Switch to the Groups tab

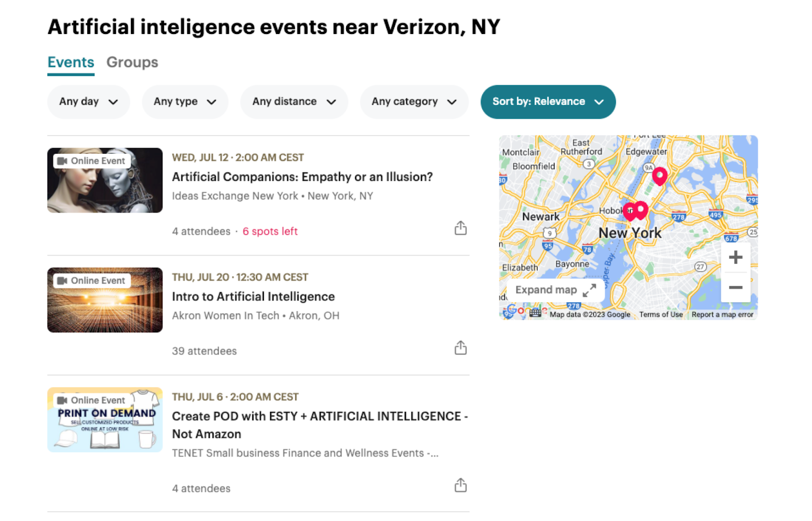(x=132, y=62)
